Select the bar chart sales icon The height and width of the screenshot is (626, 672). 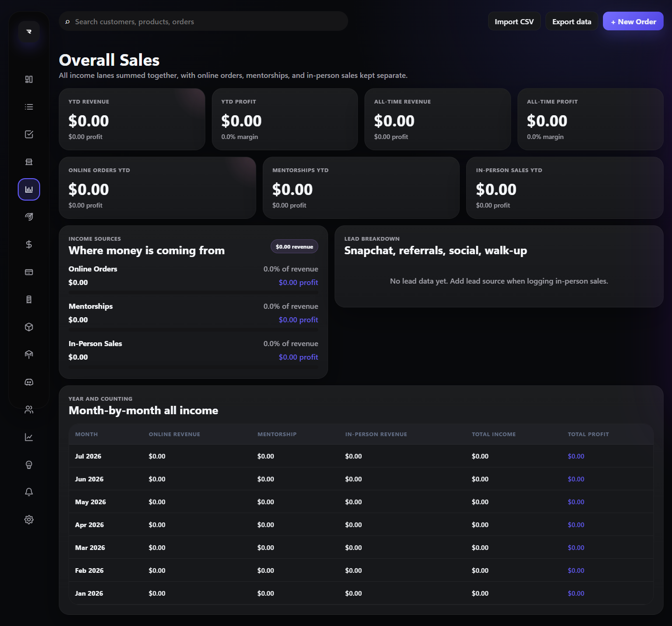(29, 189)
